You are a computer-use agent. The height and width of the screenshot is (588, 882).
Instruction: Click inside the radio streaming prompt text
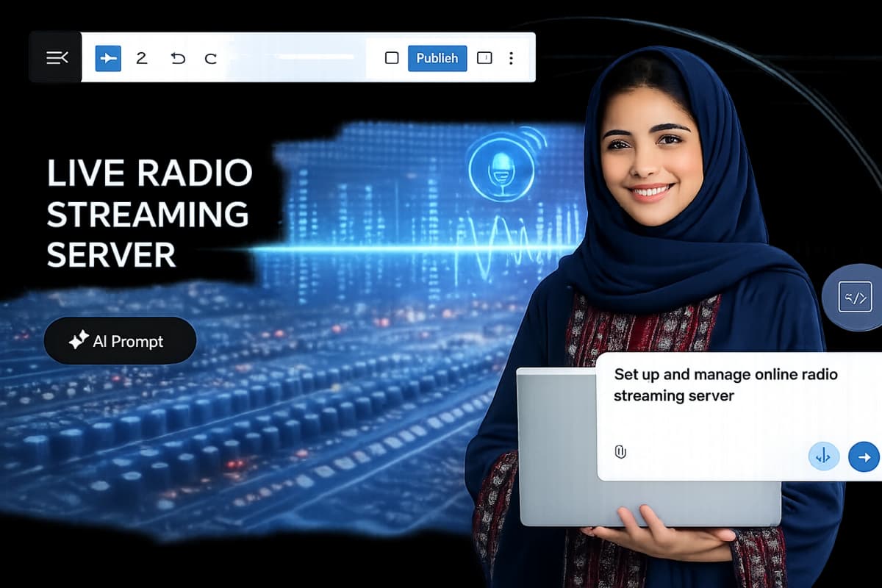click(725, 385)
